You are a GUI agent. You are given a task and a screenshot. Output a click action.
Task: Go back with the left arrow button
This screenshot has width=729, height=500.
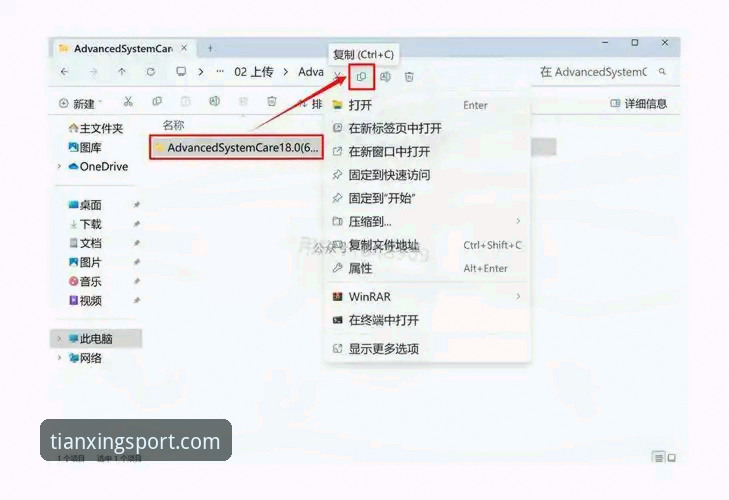[x=65, y=72]
